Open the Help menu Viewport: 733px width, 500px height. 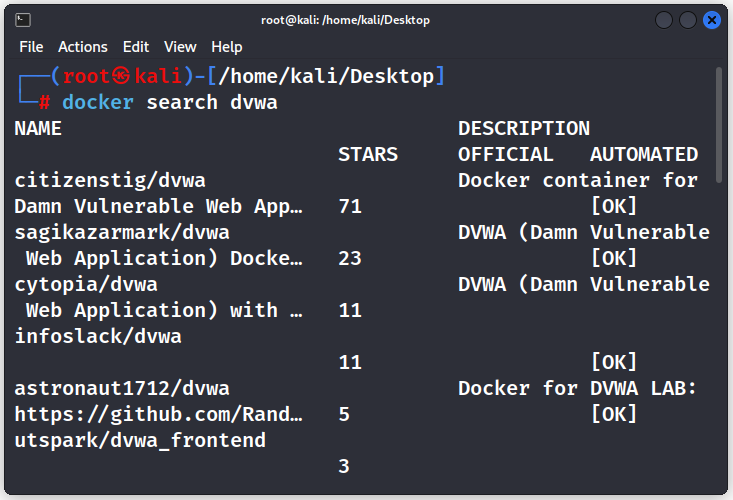tap(227, 47)
